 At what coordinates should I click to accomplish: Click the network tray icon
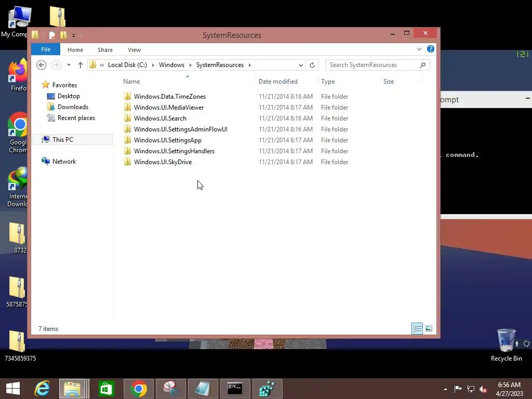click(471, 389)
